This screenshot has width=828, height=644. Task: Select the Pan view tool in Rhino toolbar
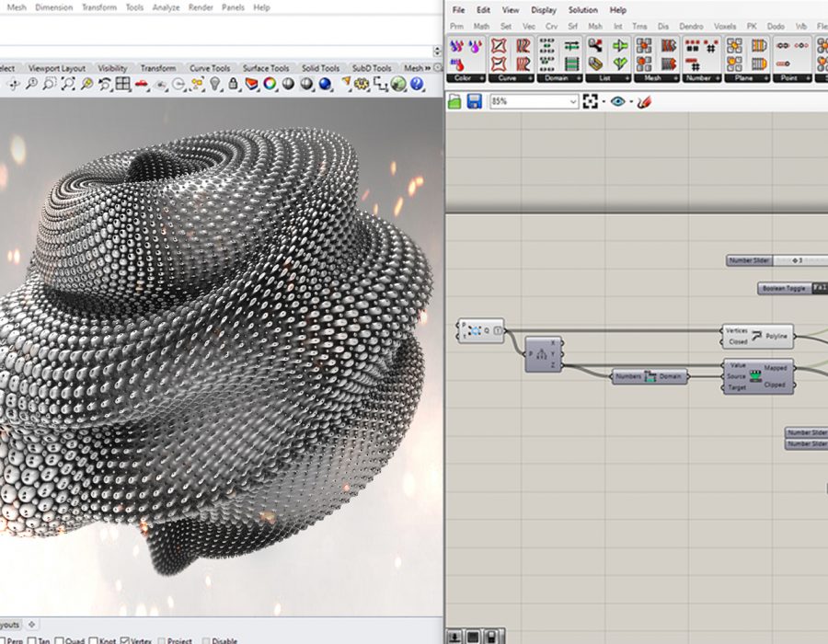[14, 84]
